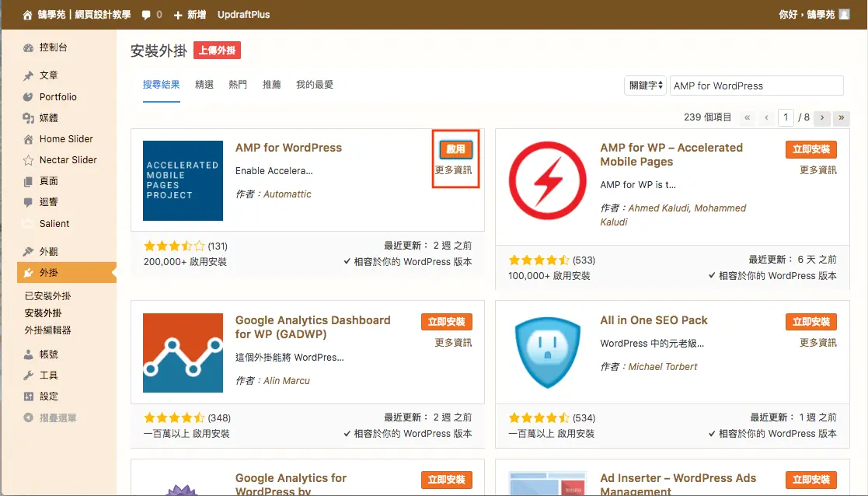Open the user avatar in admin bar

pos(844,15)
